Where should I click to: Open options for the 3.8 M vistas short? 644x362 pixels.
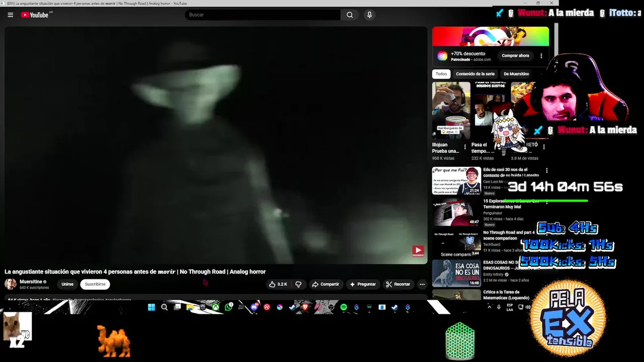[x=543, y=147]
